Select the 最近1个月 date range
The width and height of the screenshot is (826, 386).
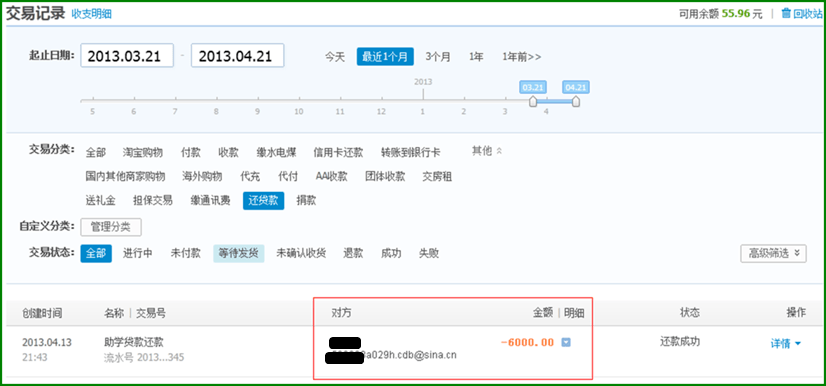[385, 57]
